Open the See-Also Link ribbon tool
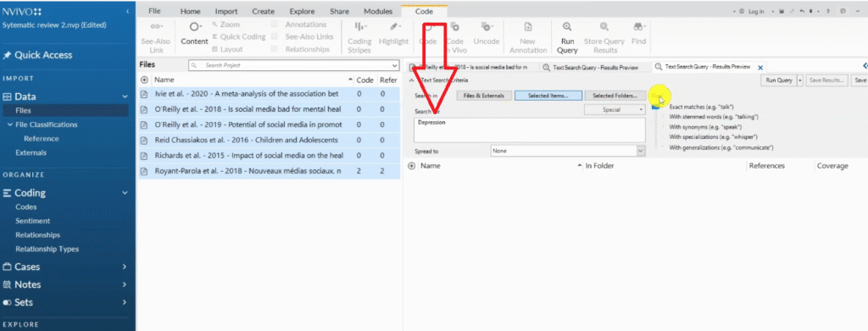The image size is (868, 331). (x=156, y=37)
